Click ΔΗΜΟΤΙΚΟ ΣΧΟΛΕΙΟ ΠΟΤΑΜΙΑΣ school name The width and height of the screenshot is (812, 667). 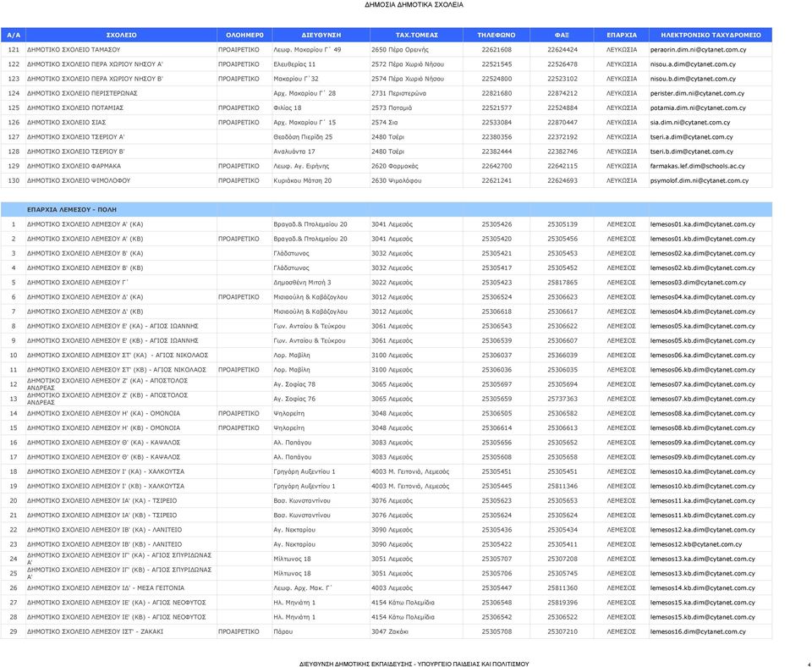(75, 107)
